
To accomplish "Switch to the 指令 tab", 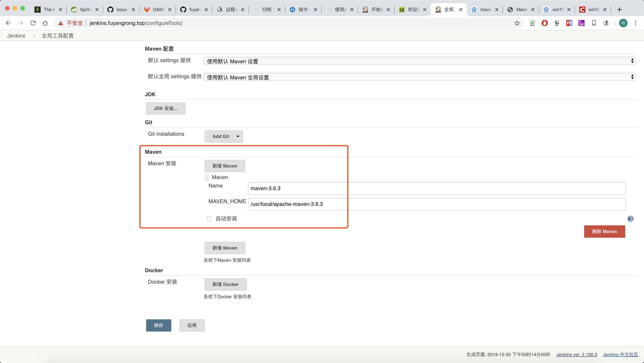I will (x=303, y=10).
